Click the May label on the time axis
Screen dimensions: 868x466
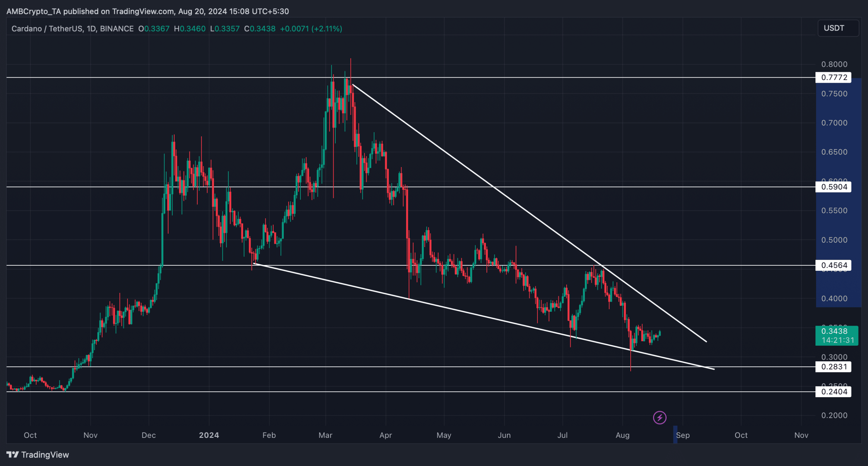click(444, 435)
